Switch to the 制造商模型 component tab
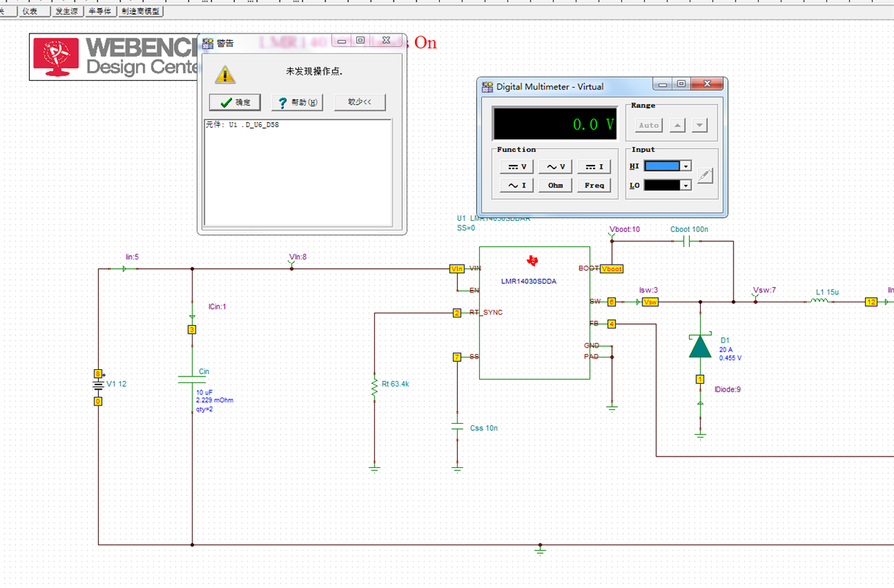894x588 pixels. pos(141,12)
